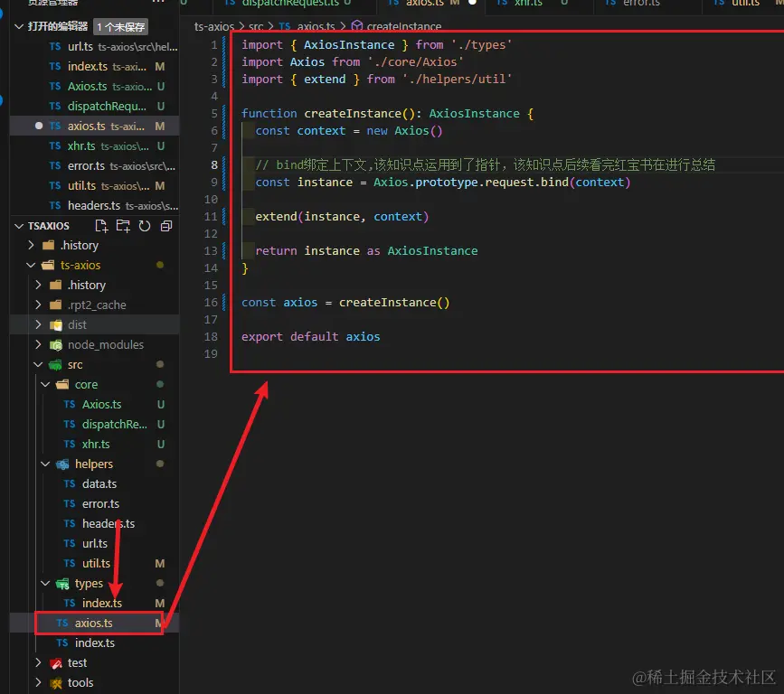
Task: Place cursor on line number 8
Action: click(x=214, y=164)
